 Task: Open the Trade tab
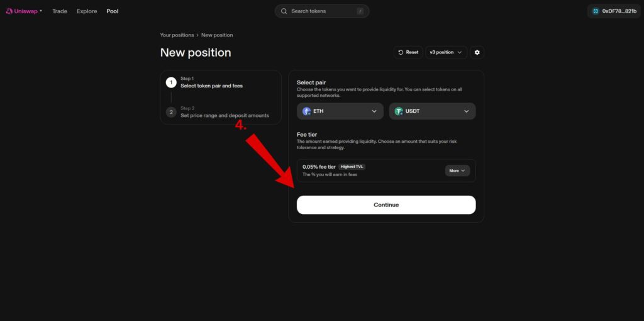point(60,11)
